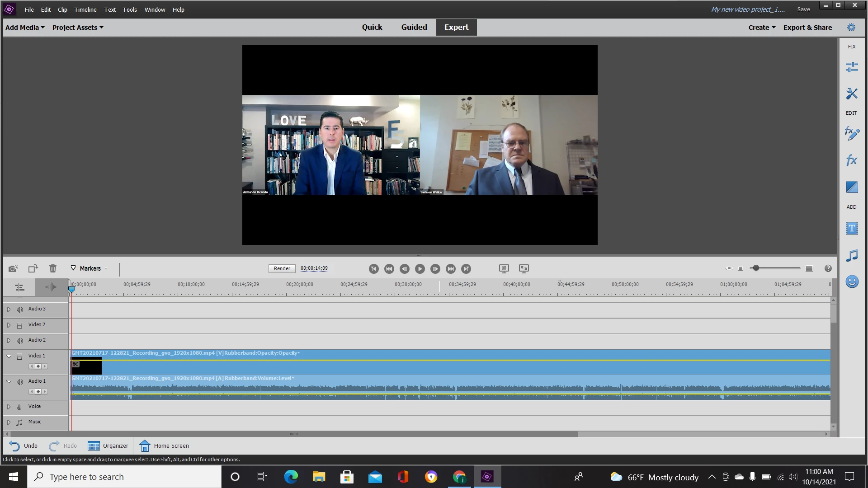Toggle the Video 2 track filmstrip icon
Image resolution: width=868 pixels, height=488 pixels.
pos(19,325)
